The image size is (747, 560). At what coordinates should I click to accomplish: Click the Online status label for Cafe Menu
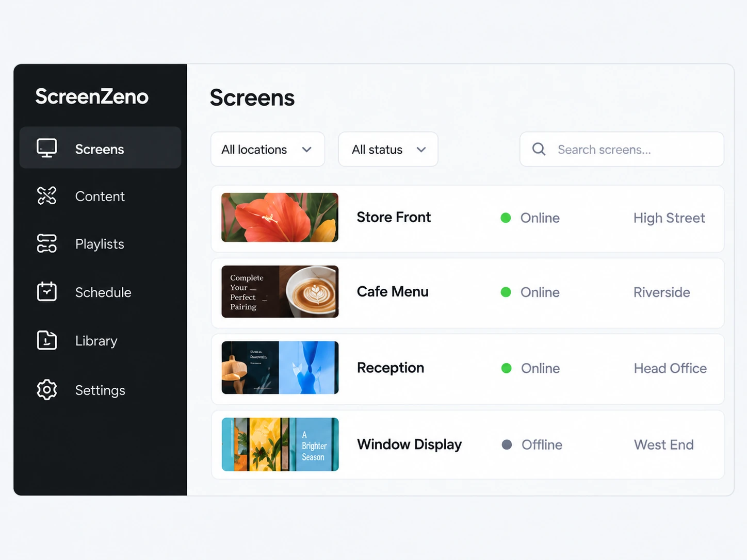pos(540,292)
